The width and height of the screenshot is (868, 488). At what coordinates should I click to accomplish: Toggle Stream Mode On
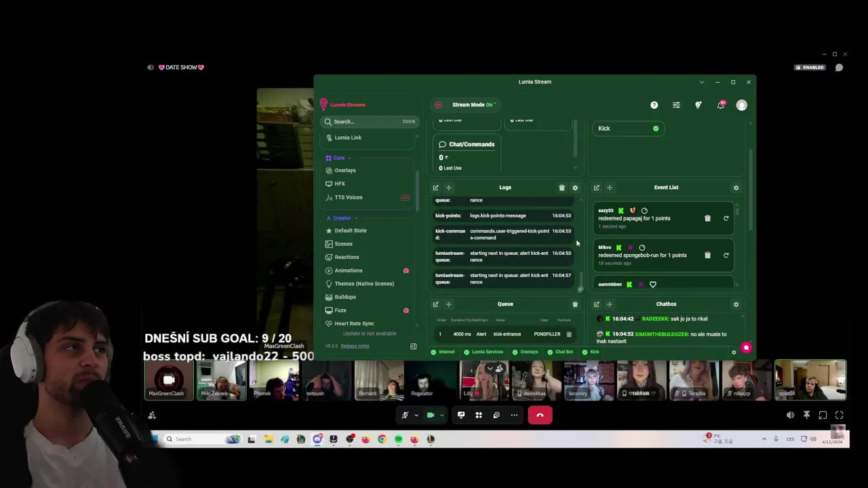click(467, 105)
